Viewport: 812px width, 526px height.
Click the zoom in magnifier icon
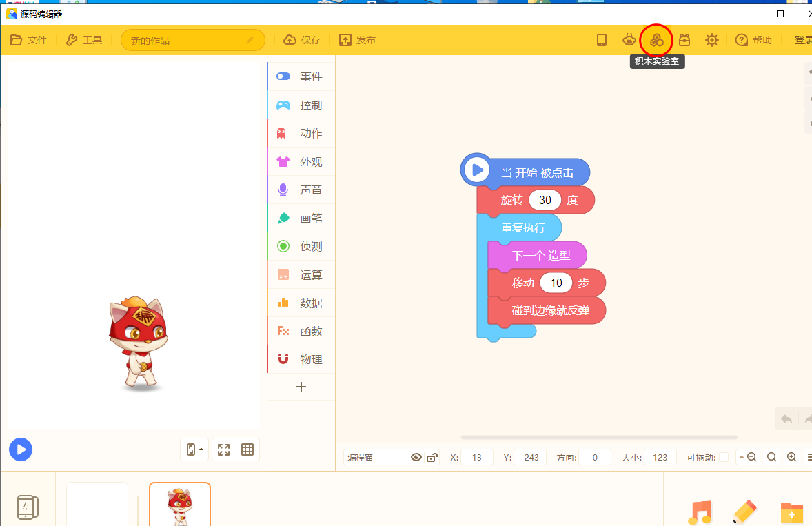[x=791, y=457]
